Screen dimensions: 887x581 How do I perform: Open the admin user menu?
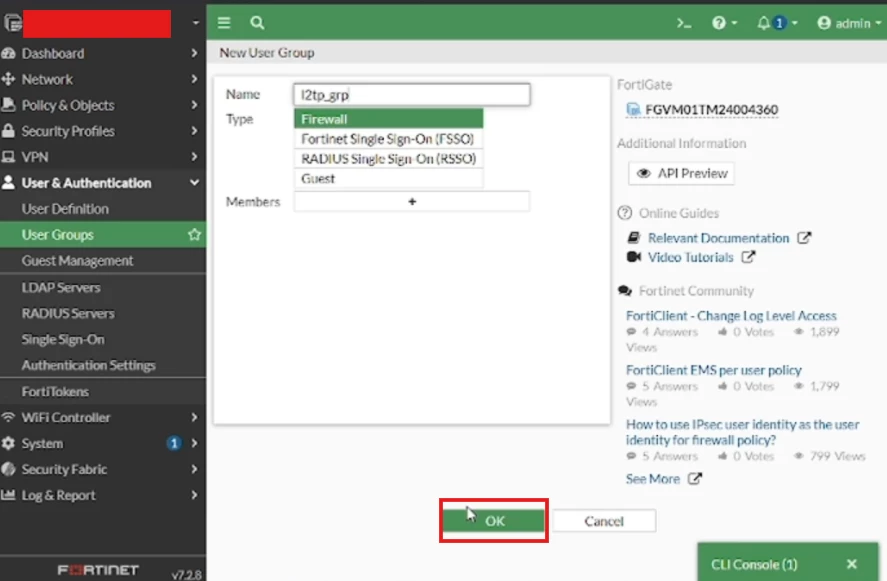point(849,23)
